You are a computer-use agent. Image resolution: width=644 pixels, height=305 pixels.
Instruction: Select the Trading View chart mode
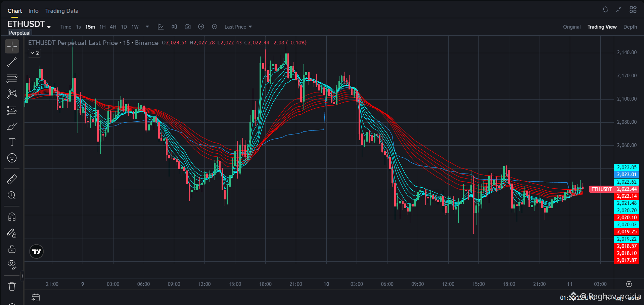click(x=602, y=27)
